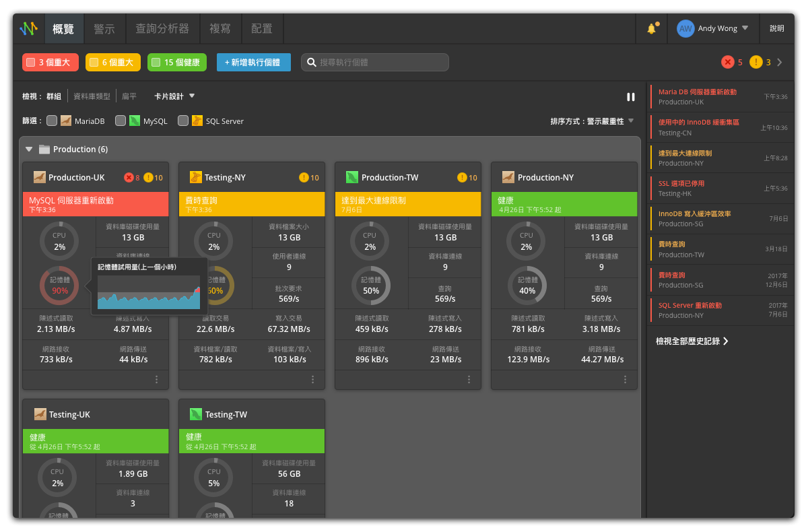
Task: Expand alert summary with the right chevron
Action: 780,63
